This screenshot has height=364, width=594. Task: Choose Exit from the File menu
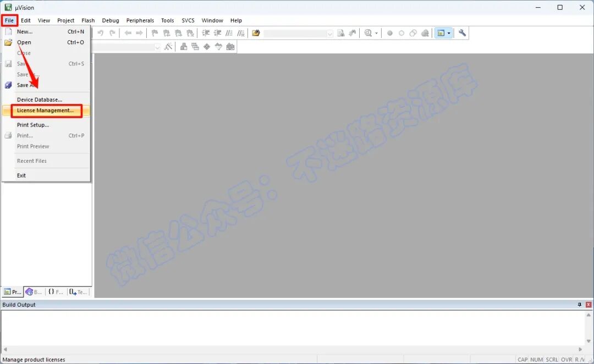pos(46,175)
